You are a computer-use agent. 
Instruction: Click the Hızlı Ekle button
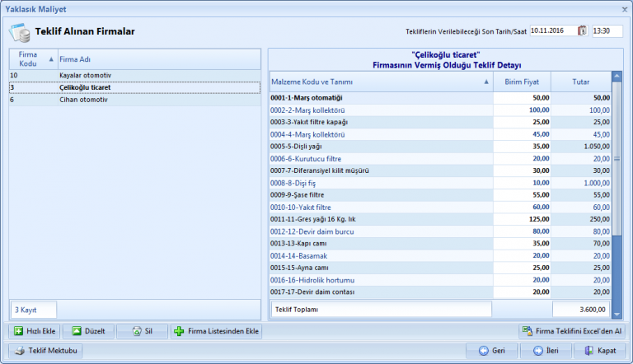(x=34, y=331)
